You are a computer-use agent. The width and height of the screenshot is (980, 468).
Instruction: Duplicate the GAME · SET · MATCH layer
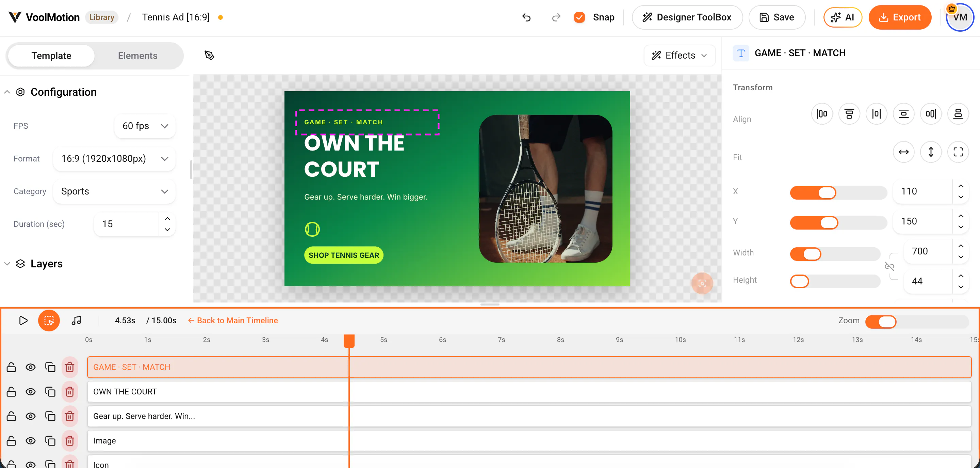tap(50, 367)
